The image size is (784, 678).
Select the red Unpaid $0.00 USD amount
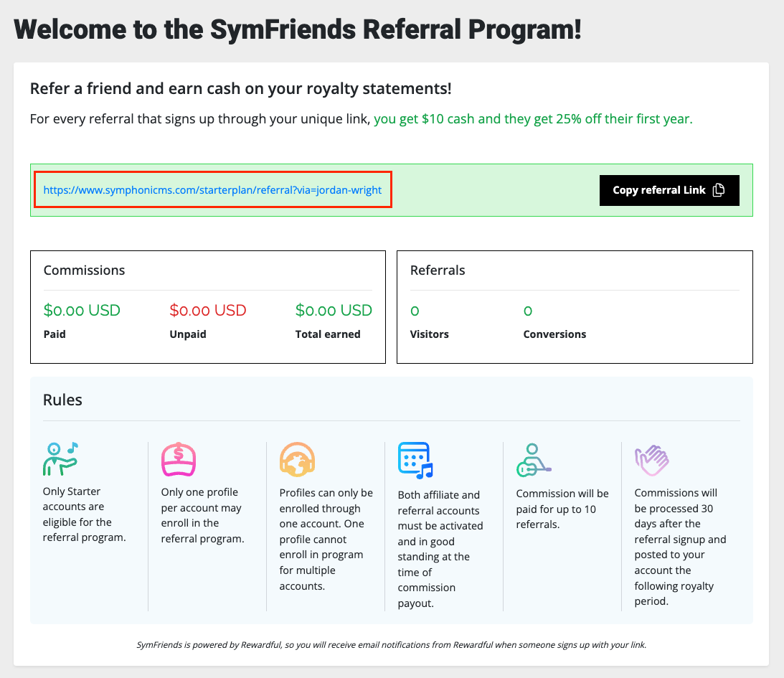point(208,310)
